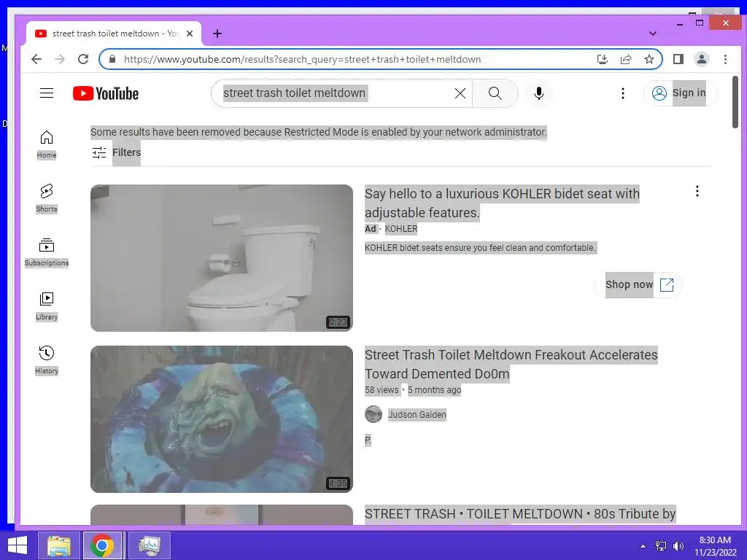Open the taskbar clock 8:30 AM

pyautogui.click(x=715, y=545)
